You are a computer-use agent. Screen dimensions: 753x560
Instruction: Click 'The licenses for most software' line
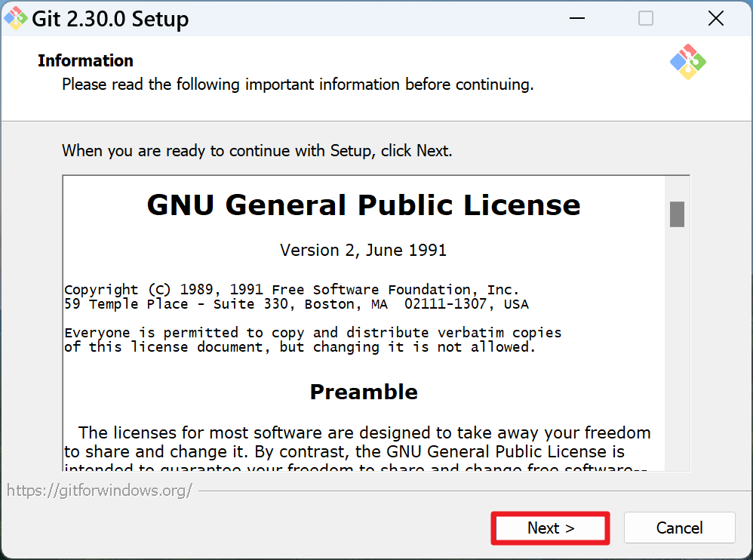(364, 432)
